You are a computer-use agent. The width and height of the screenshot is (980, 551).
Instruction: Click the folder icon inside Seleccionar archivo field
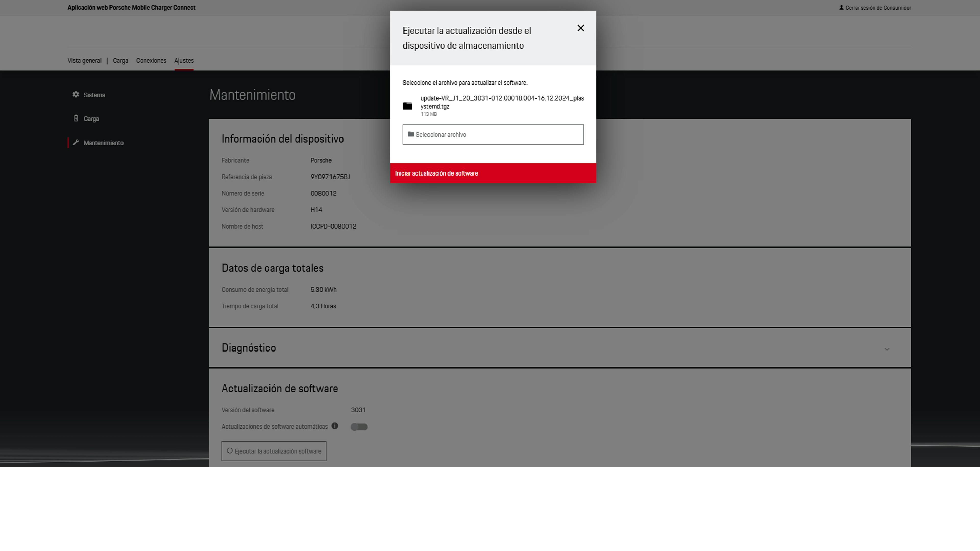[411, 134]
